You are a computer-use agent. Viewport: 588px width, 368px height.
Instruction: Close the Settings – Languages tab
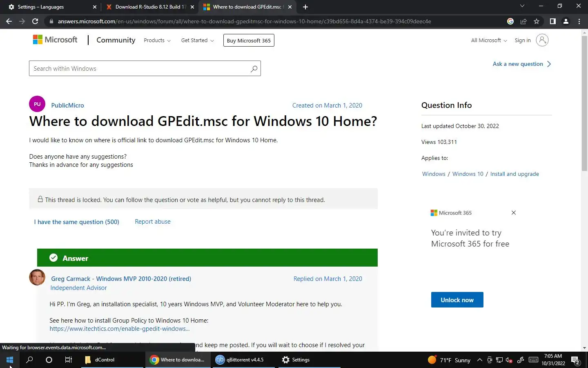[x=94, y=7]
